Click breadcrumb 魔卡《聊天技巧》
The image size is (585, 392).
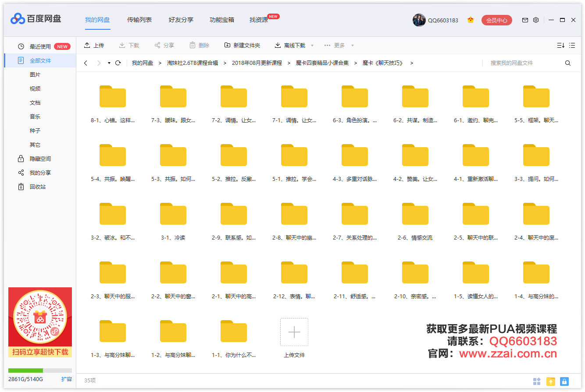(x=383, y=63)
